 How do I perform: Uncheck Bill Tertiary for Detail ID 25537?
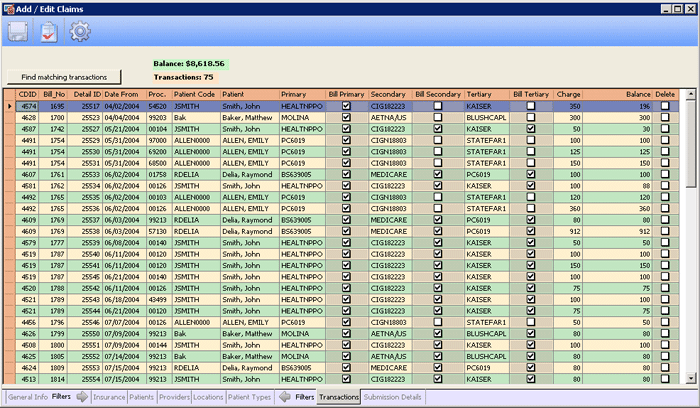tap(531, 219)
